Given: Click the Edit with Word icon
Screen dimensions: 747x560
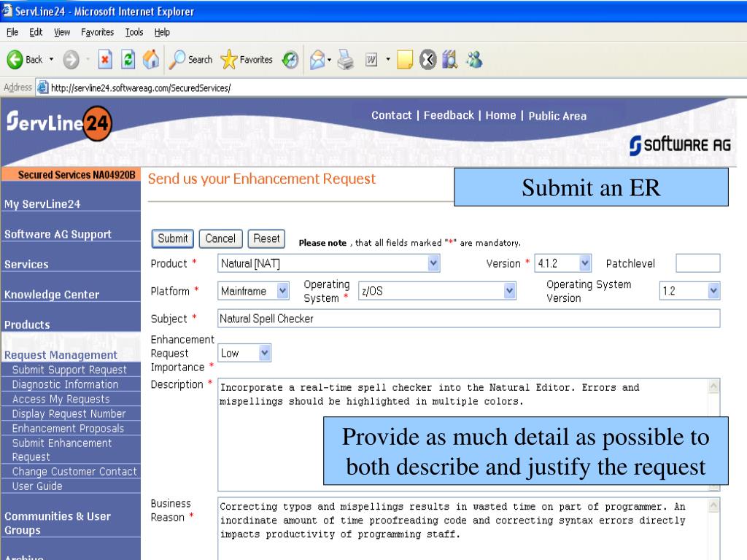Looking at the screenshot, I should tap(371, 60).
